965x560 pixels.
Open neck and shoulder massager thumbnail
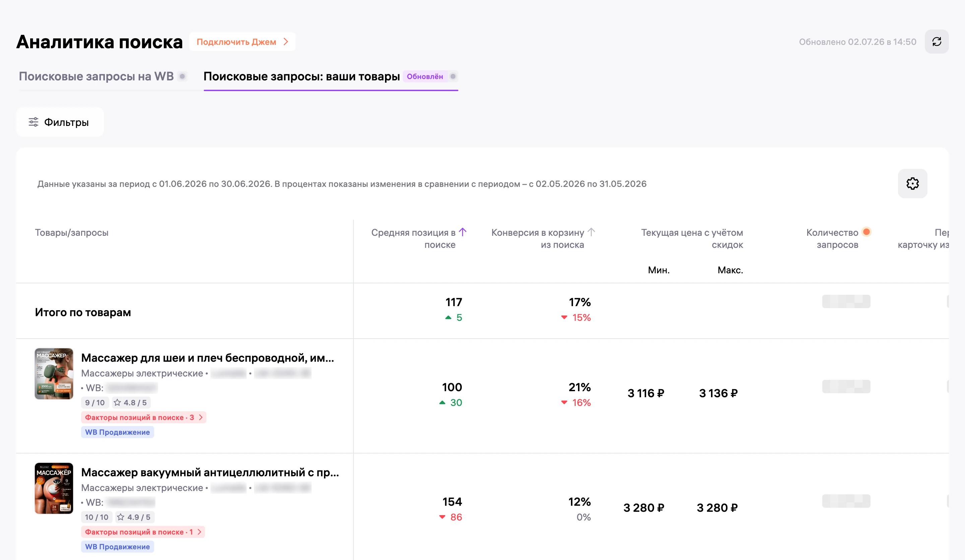(54, 373)
